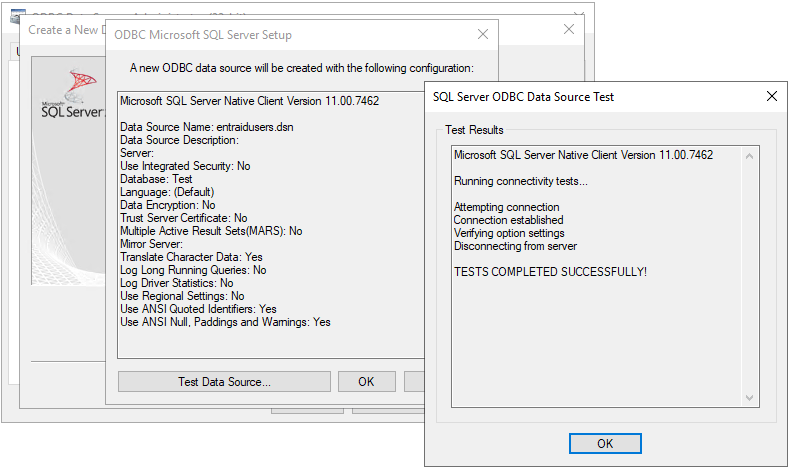
Task: Click the Connection established line in results
Action: [x=508, y=220]
